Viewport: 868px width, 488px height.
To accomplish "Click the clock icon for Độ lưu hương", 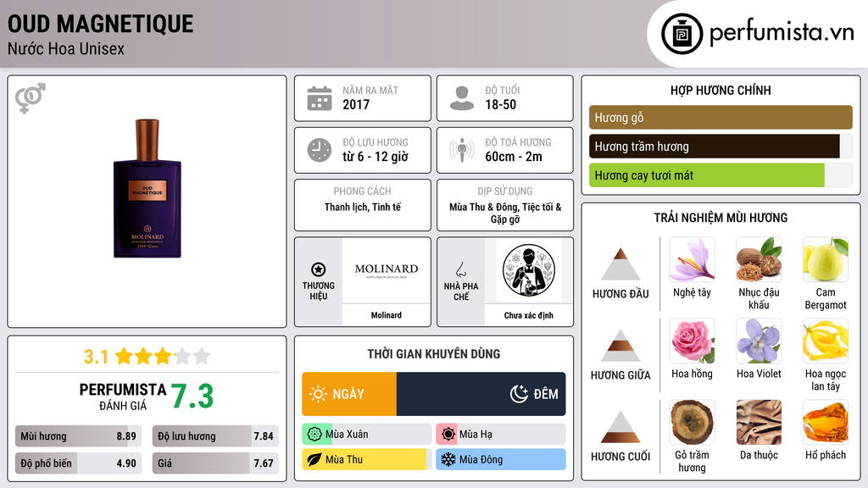I will click(320, 150).
